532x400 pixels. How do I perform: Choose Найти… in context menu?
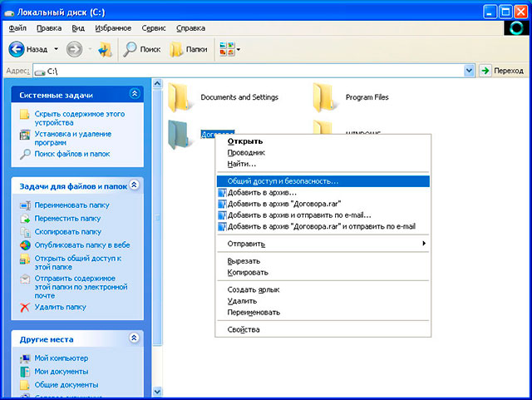(323, 164)
